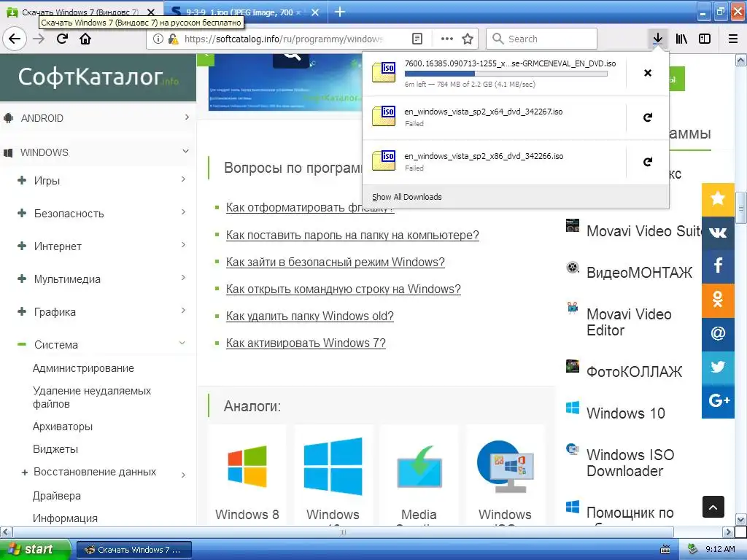Bookmark this page with the star icon
The image size is (747, 560).
[x=468, y=39]
